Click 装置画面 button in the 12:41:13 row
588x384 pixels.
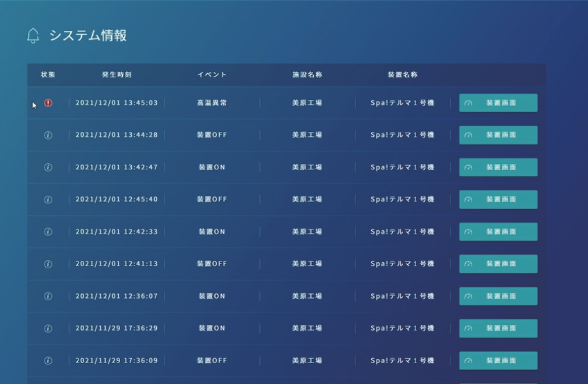(498, 264)
